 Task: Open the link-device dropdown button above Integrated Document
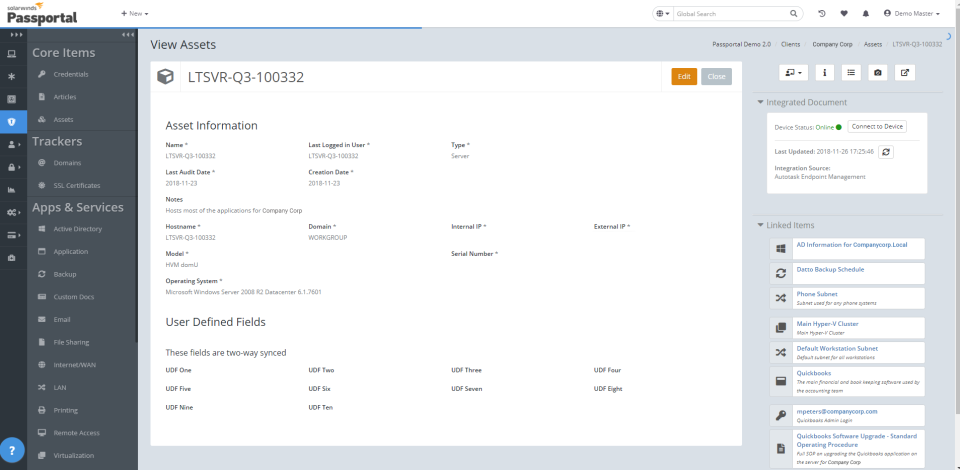coord(793,72)
